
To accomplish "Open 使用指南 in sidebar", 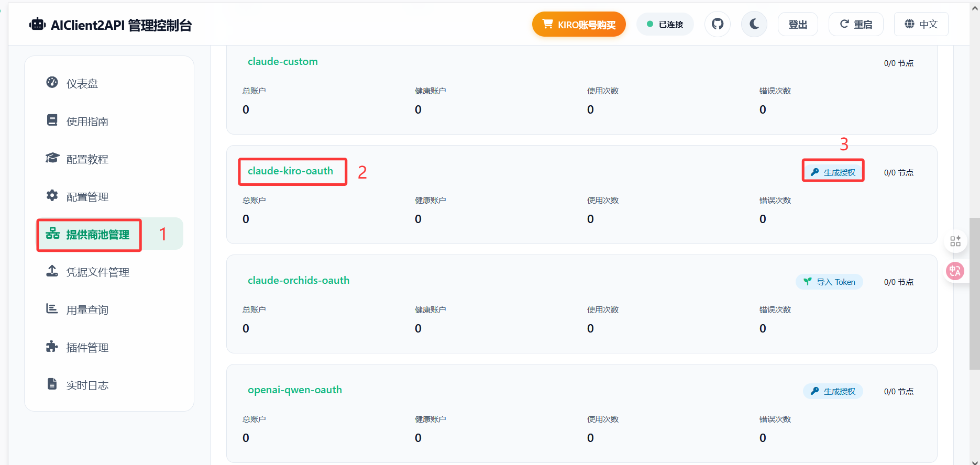I will tap(109, 121).
